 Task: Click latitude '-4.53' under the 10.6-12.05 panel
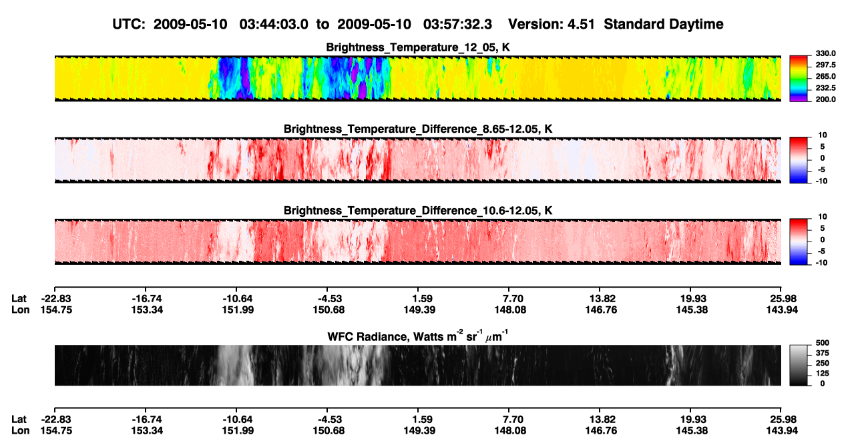[327, 298]
